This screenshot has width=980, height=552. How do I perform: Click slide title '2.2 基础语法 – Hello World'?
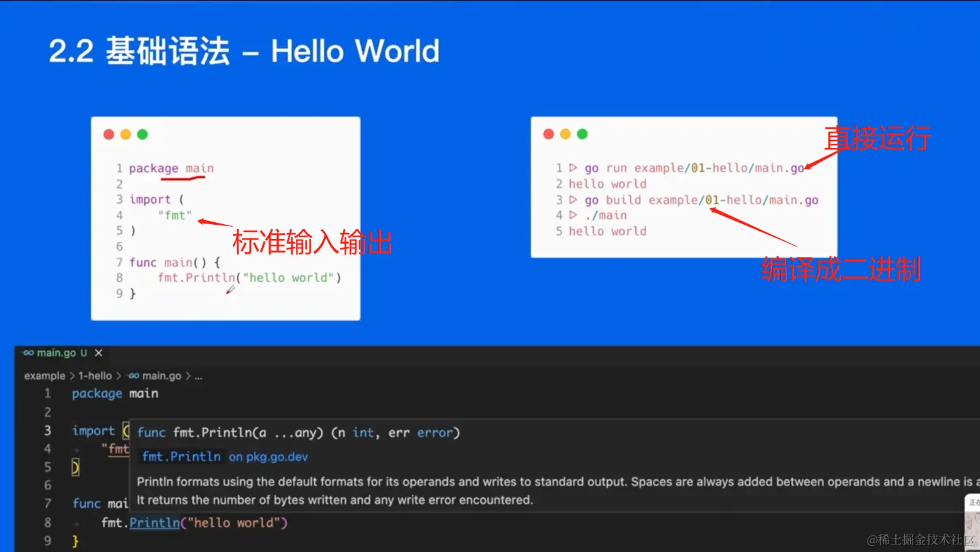tap(244, 51)
